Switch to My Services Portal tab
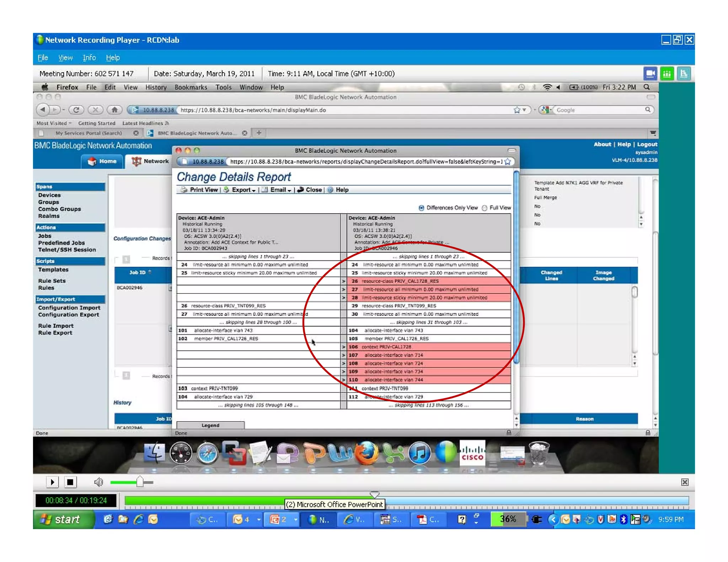This screenshot has height=562, width=728. point(89,133)
